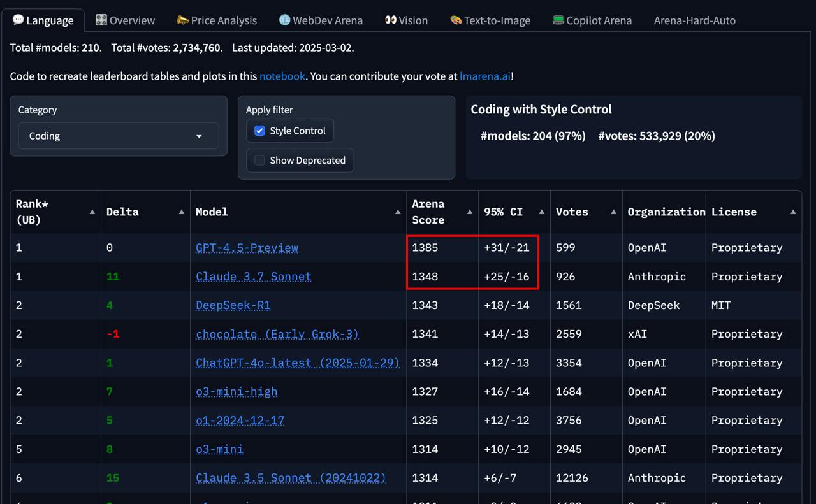Open chocolate (Early Grok-3) link
The image size is (816, 504).
[277, 334]
